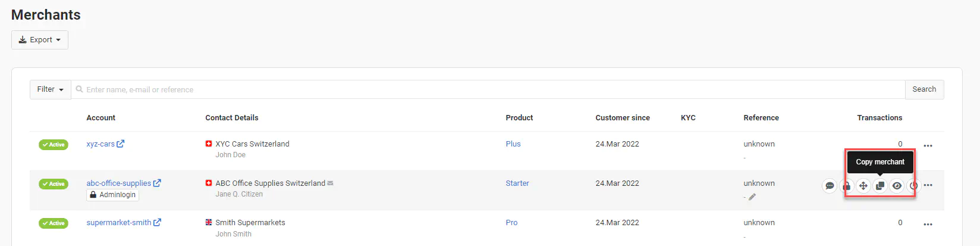Open three-dots menu for xyz-cars row
This screenshot has height=246, width=980.
click(928, 146)
